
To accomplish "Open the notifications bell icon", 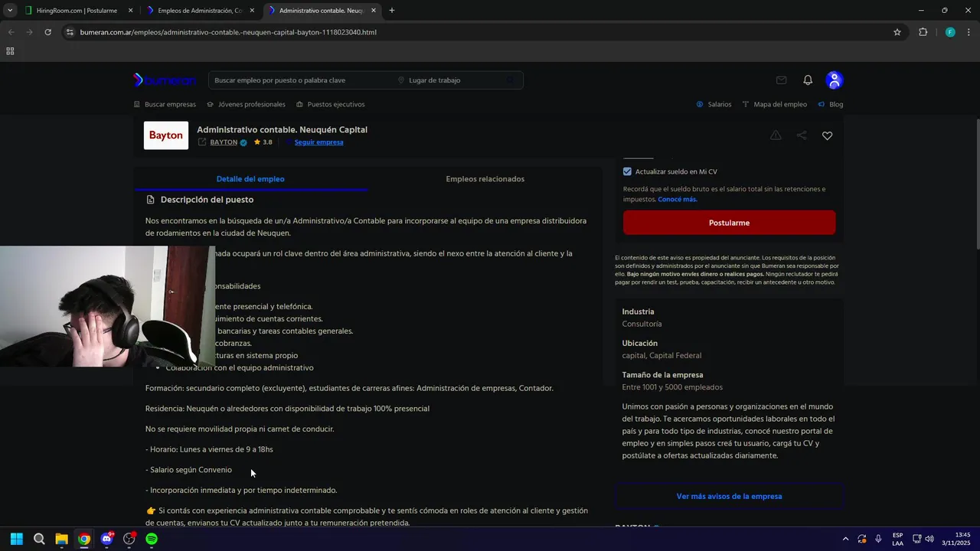I will point(808,80).
